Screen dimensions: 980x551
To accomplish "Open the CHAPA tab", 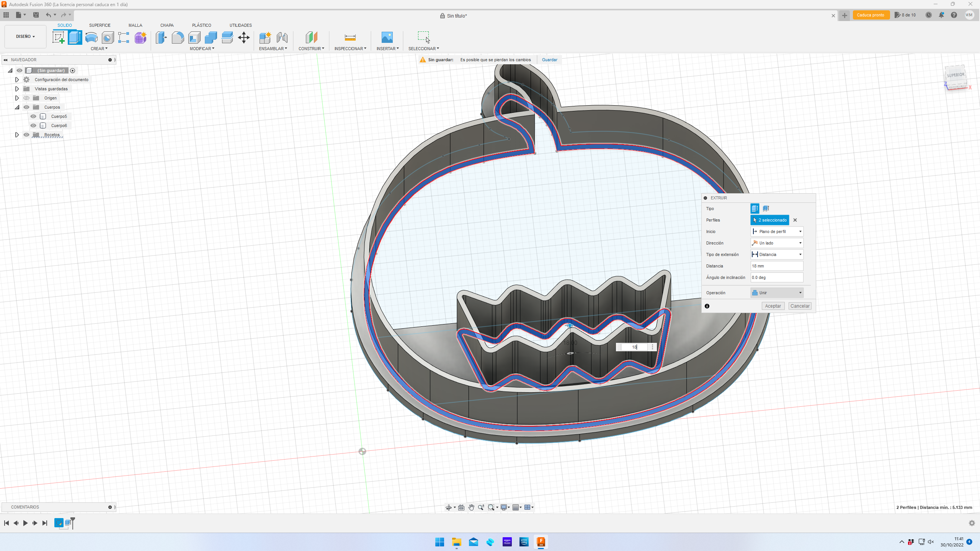I will [167, 25].
